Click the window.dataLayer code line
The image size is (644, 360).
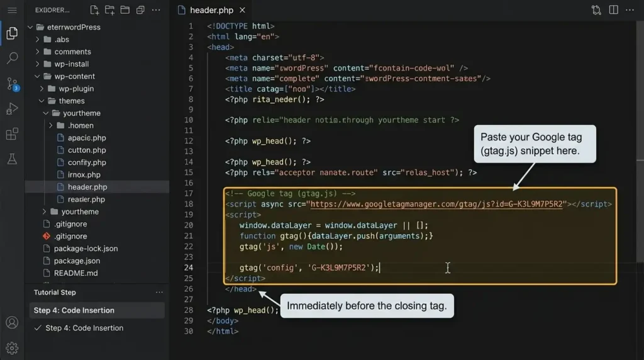pos(333,225)
